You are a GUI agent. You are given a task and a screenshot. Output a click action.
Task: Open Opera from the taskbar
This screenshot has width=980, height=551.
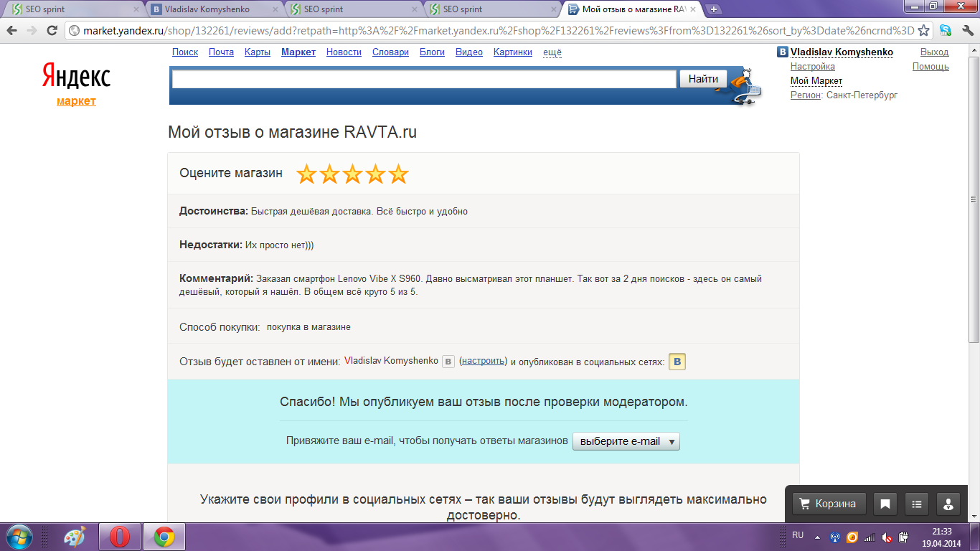(119, 537)
